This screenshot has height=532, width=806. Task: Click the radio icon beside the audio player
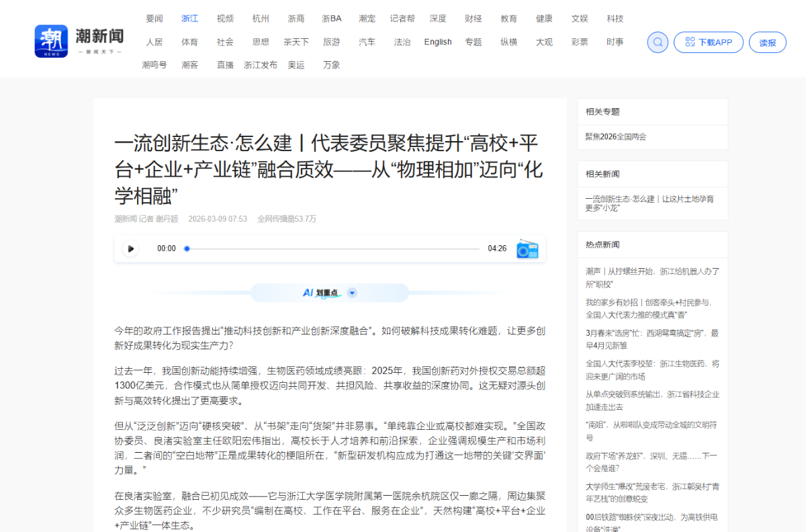527,249
